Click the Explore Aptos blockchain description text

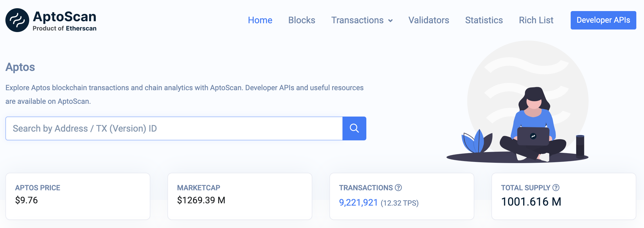(x=184, y=94)
